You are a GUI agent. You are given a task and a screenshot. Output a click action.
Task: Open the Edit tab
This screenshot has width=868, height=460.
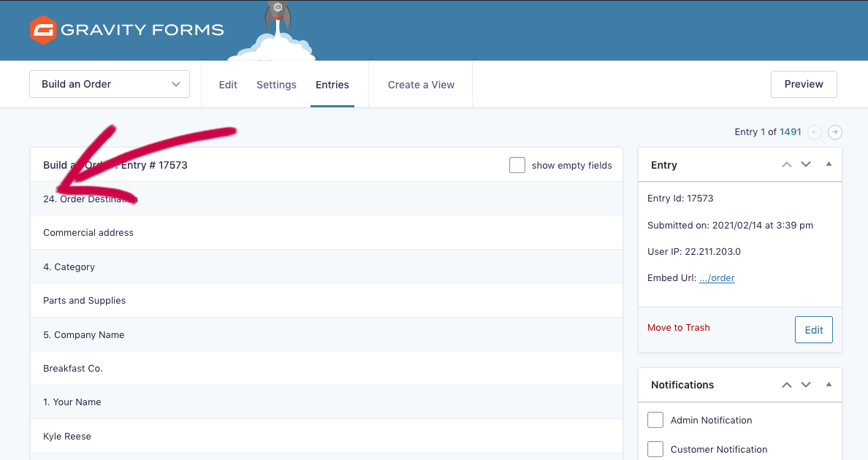[228, 85]
